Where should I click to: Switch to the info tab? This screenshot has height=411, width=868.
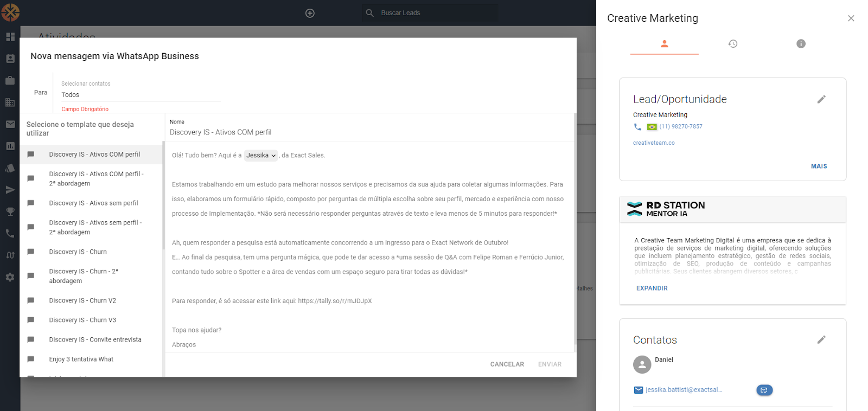(x=801, y=43)
